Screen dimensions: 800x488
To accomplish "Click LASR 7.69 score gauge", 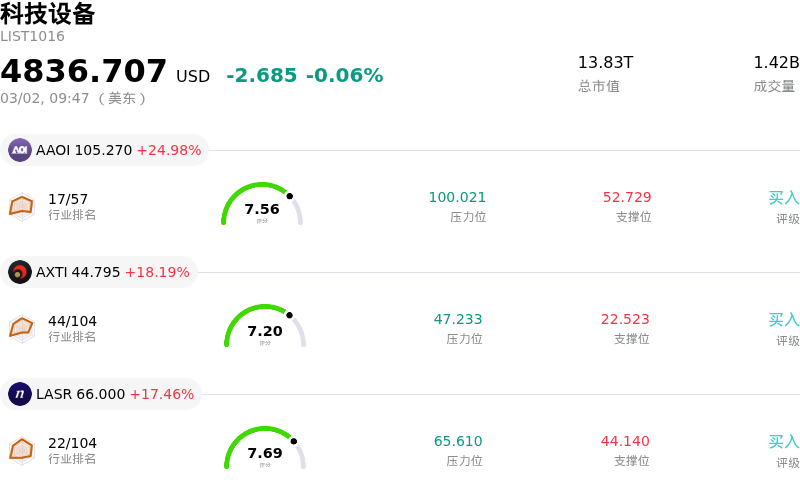I will coord(265,450).
